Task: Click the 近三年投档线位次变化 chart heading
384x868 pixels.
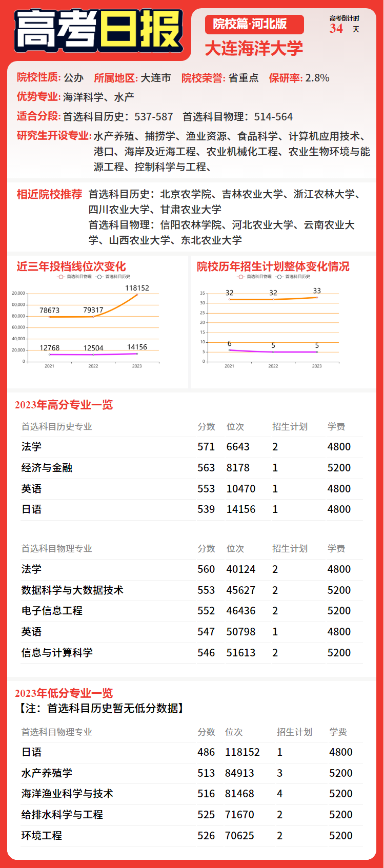Action: pyautogui.click(x=71, y=266)
